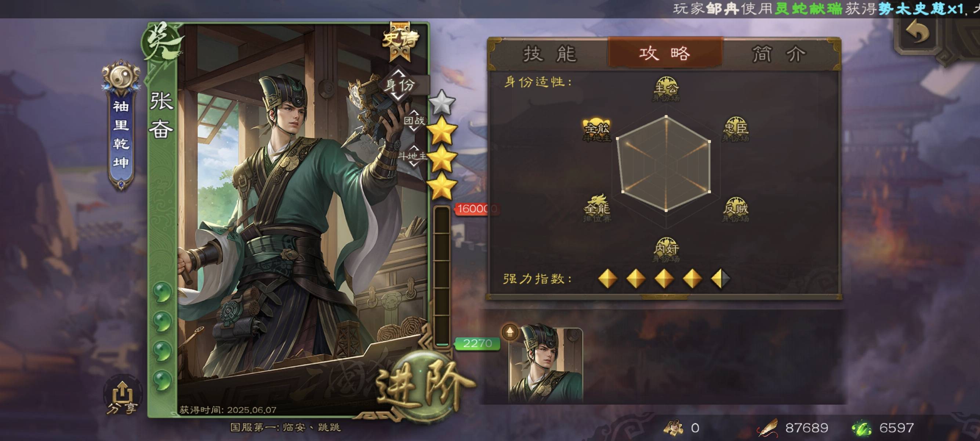Select the 忠臣 identity icon
980x441 pixels.
[736, 129]
